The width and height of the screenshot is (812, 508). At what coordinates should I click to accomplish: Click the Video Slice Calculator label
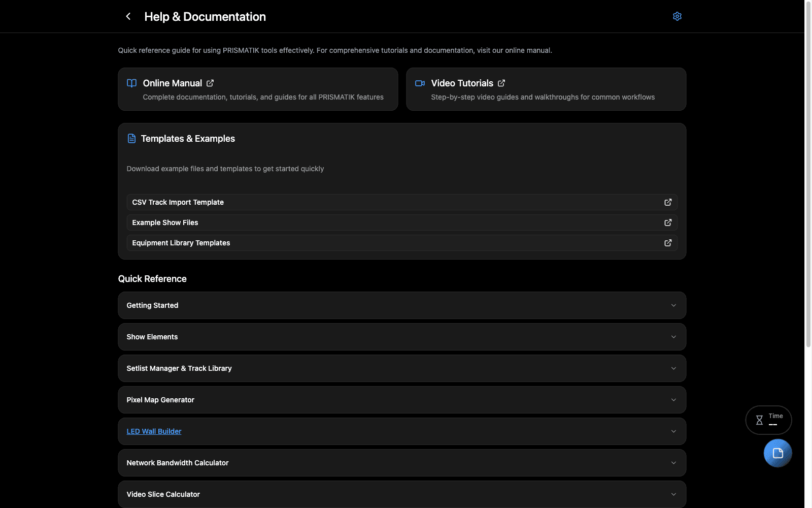[x=163, y=494]
